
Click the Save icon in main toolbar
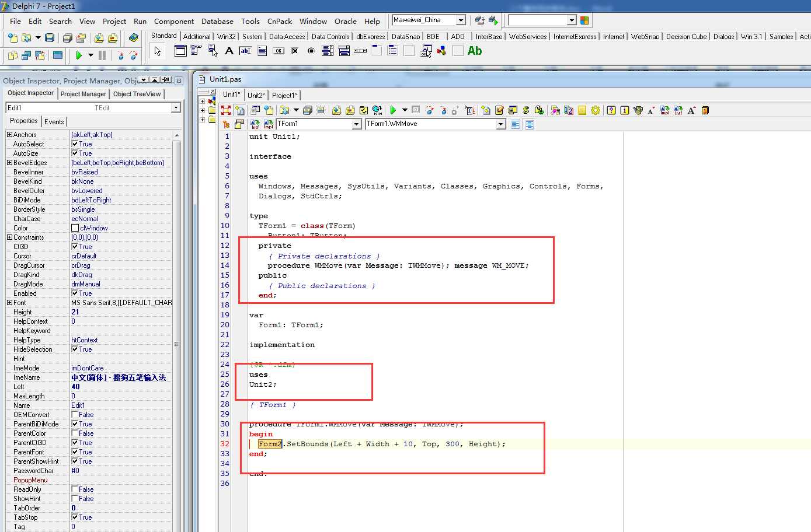click(x=50, y=38)
